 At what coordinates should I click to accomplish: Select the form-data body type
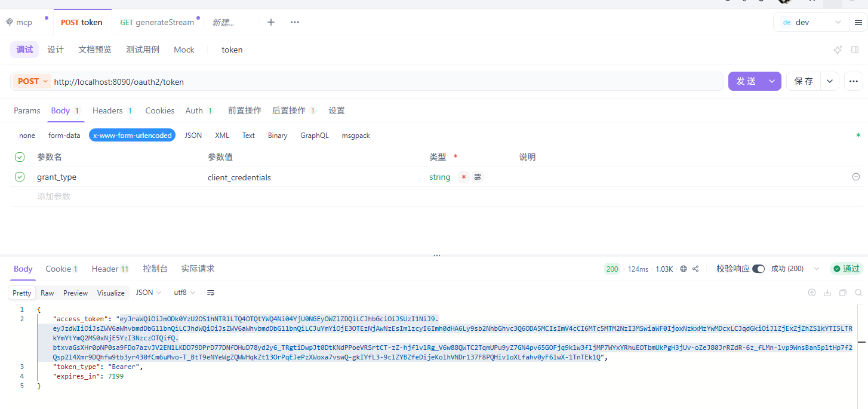coord(64,136)
